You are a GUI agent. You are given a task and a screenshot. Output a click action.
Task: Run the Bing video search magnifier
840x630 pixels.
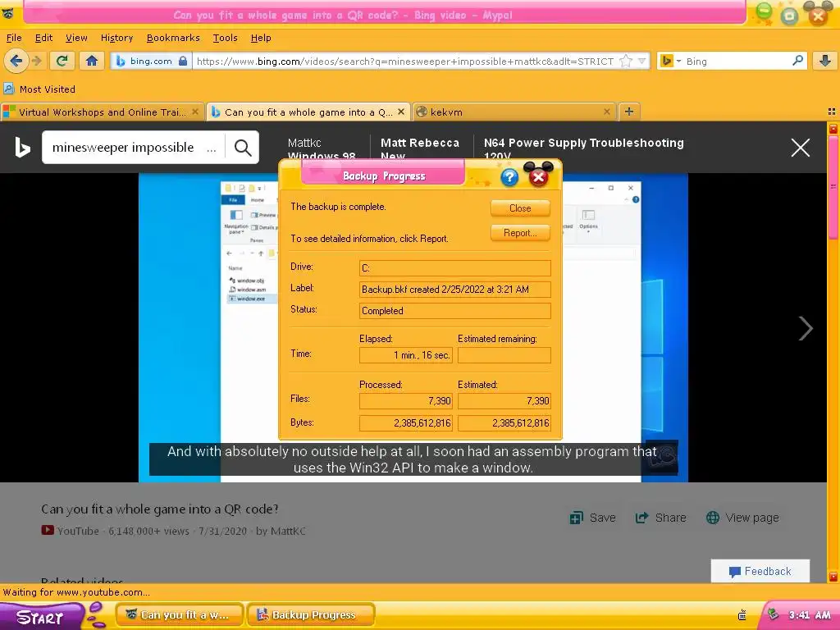coord(243,148)
